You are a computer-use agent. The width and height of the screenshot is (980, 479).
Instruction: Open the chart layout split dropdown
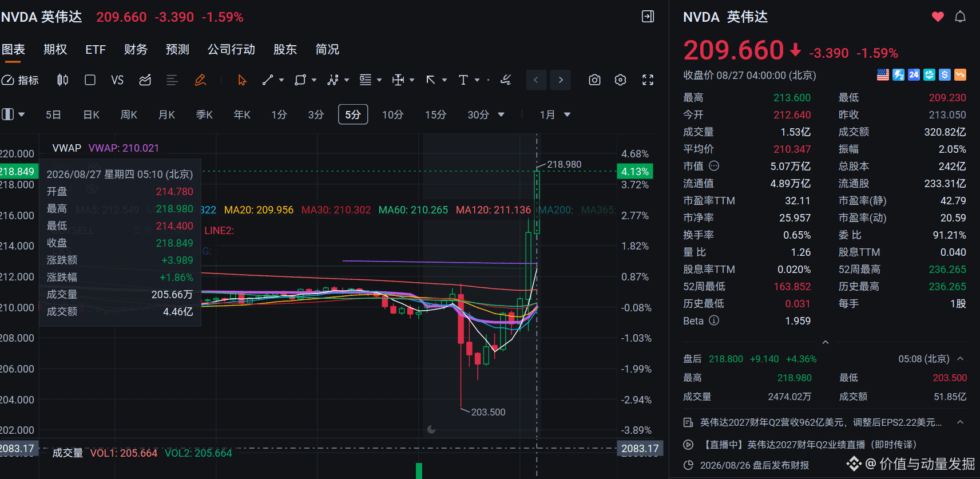(x=13, y=114)
